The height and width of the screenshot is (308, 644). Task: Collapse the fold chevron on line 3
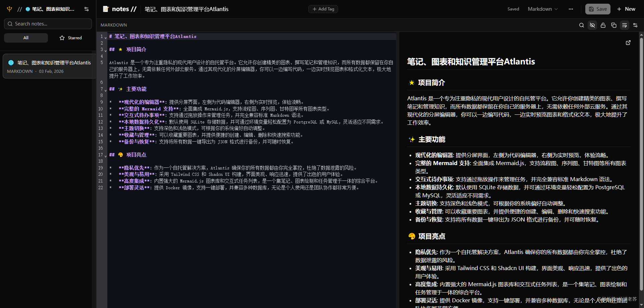[106, 51]
